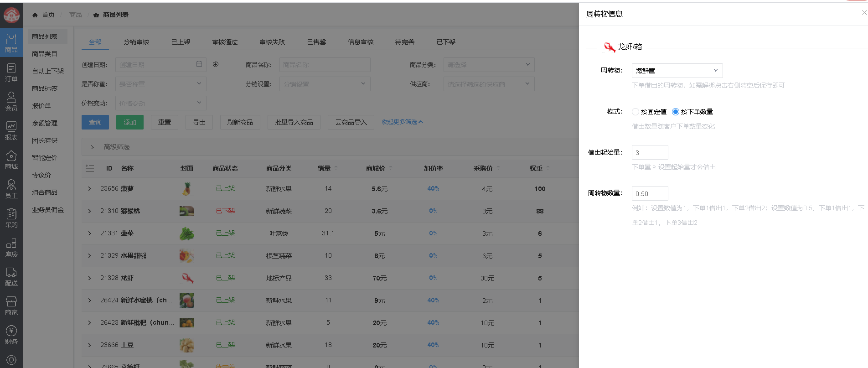The width and height of the screenshot is (868, 368).
Task: Click the 重置 button
Action: click(165, 122)
